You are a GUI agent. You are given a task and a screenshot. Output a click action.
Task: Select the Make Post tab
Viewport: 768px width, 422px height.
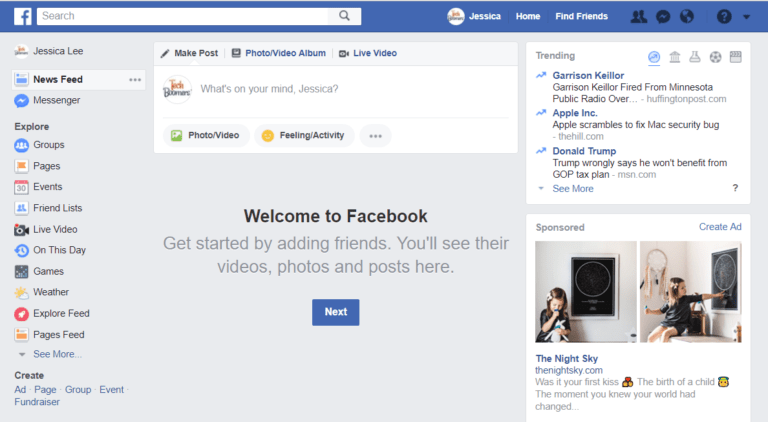click(190, 53)
